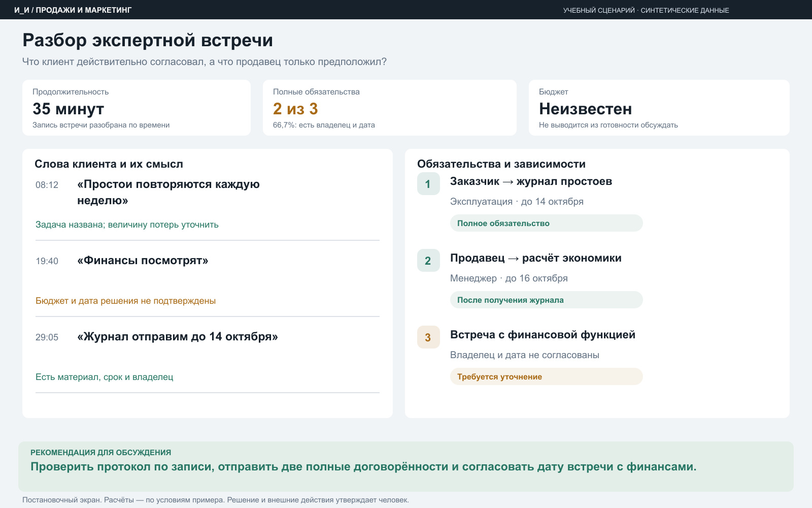
Task: Click the recommendation text «Проверить протокол по записи…»
Action: 363,467
